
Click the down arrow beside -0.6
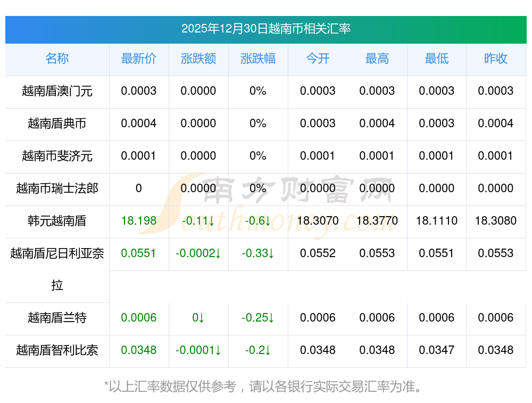268,221
